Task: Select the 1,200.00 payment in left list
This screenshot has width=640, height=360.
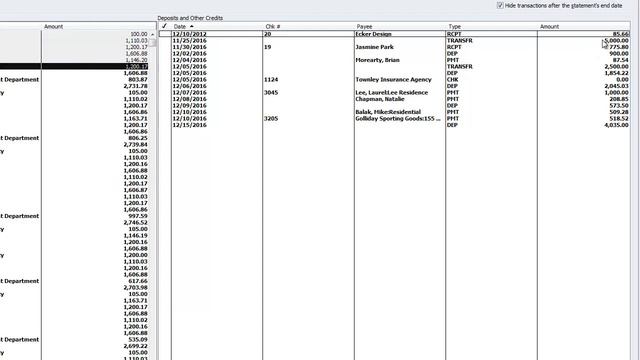Action: click(74, 255)
